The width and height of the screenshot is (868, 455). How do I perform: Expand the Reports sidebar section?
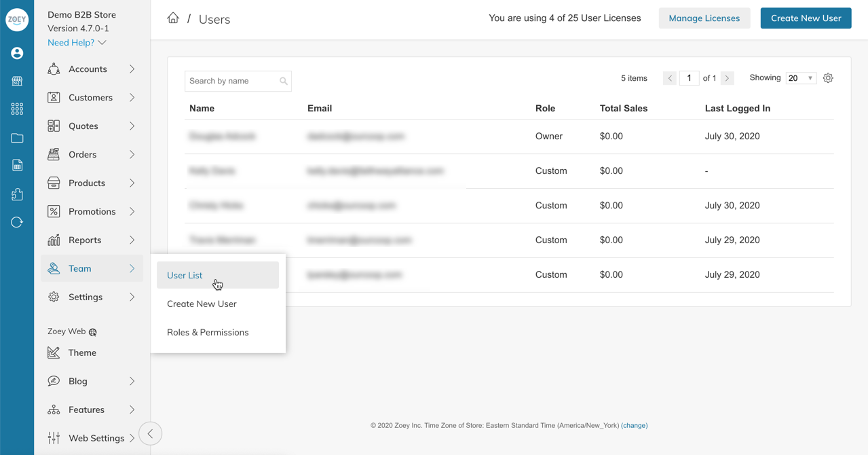(92, 240)
